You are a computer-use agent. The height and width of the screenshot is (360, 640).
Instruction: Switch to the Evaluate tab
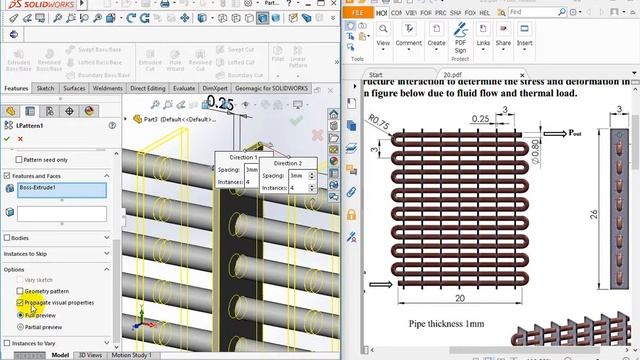tap(184, 88)
